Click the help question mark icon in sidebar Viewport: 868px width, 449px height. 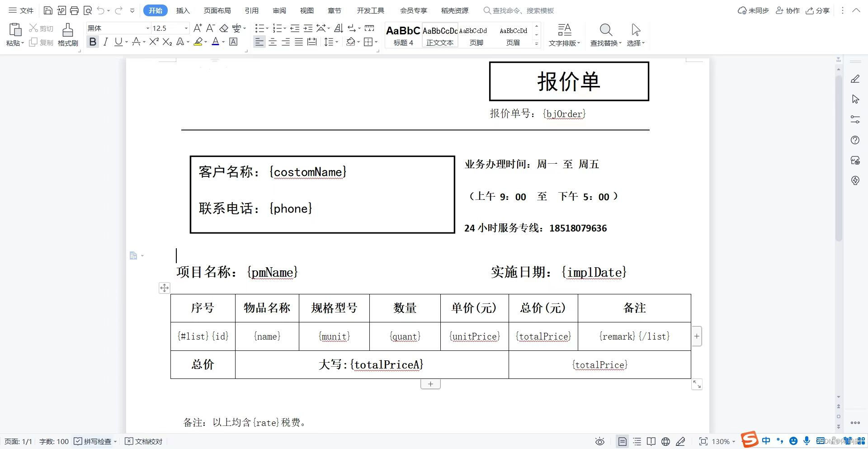pyautogui.click(x=855, y=140)
